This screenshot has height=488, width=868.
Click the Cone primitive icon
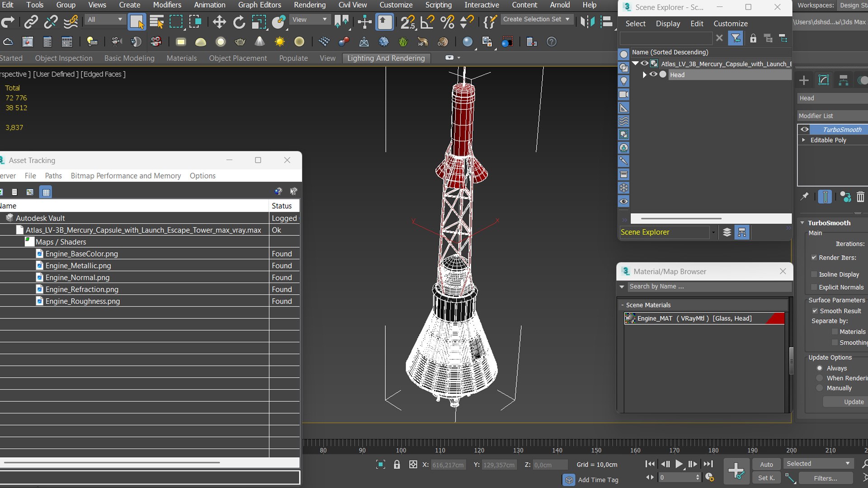pyautogui.click(x=260, y=42)
